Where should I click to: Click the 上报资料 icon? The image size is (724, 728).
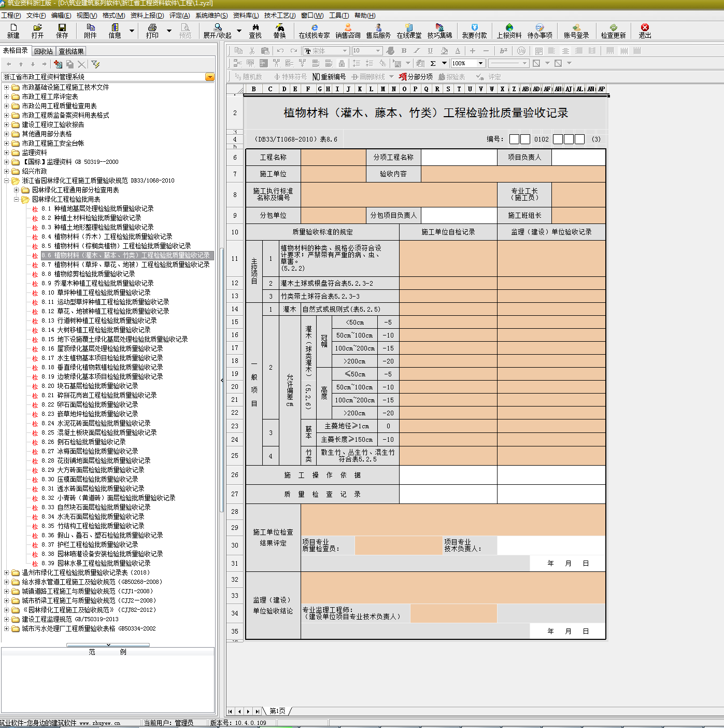click(509, 31)
